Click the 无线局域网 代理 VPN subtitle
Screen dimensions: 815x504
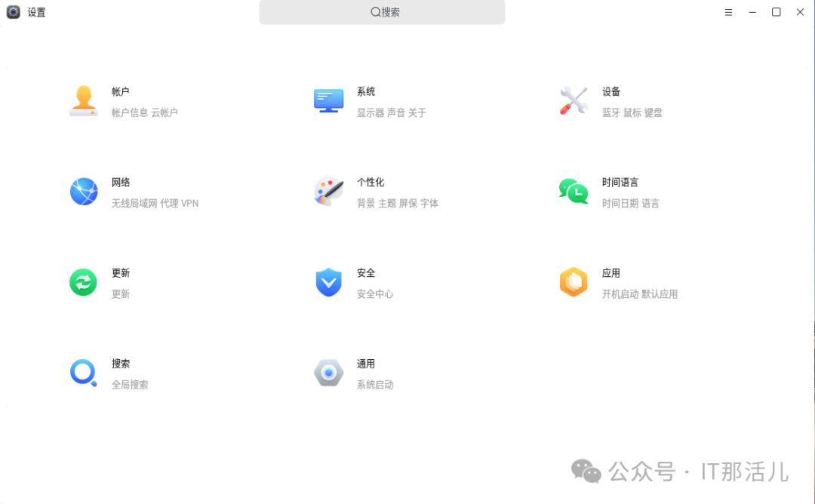pos(155,203)
